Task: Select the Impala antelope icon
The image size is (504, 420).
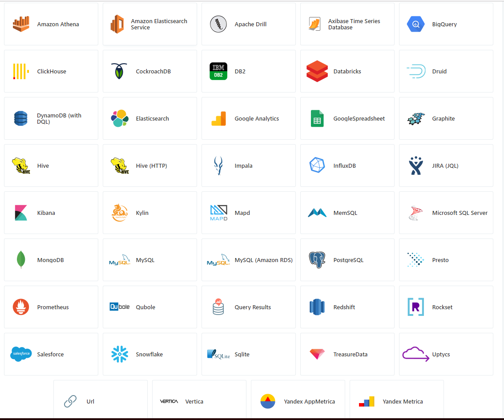Action: coord(218,166)
